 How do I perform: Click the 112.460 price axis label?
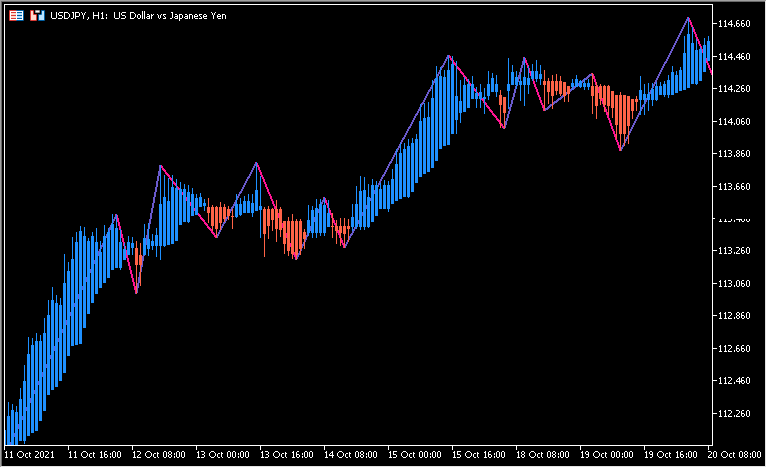coord(737,381)
